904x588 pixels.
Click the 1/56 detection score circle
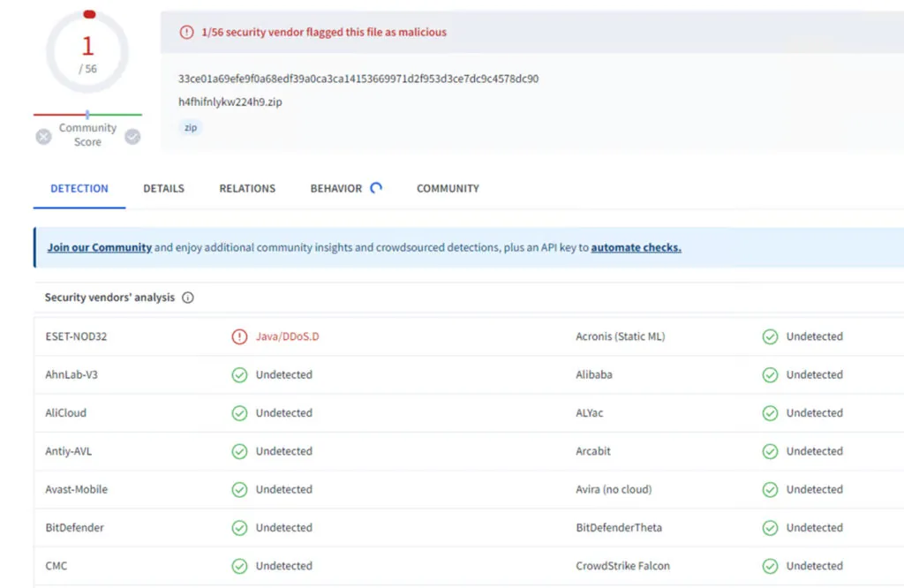(87, 53)
